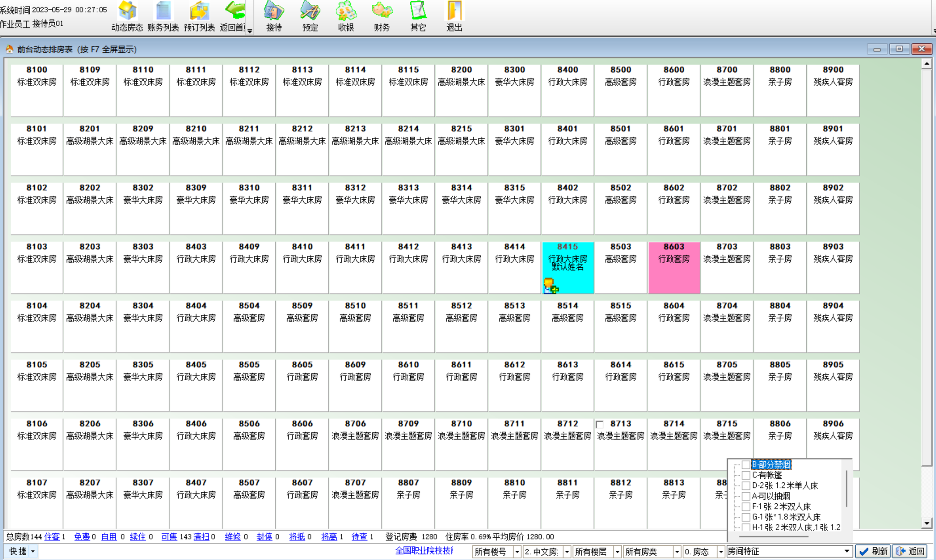Tick the F-1张 2米双人床 checkbox
The image size is (936, 560).
pos(746,507)
